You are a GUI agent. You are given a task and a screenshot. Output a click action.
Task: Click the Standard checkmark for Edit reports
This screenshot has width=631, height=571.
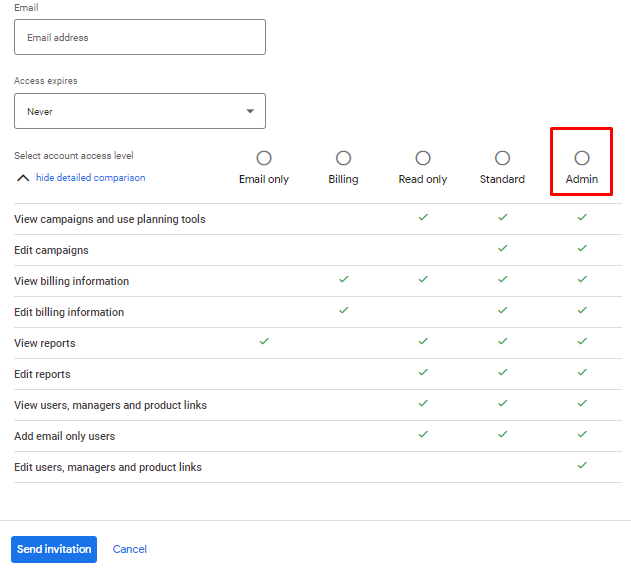point(502,372)
